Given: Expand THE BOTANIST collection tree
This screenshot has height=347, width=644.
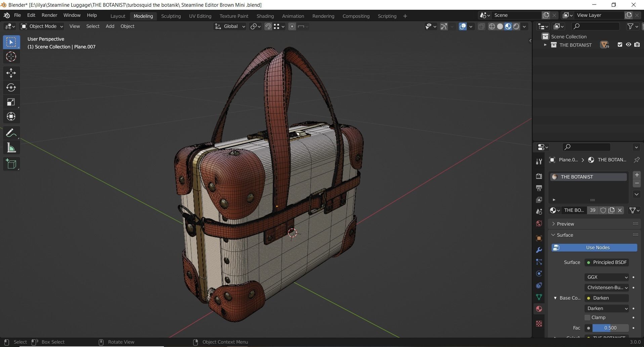Looking at the screenshot, I should point(545,45).
